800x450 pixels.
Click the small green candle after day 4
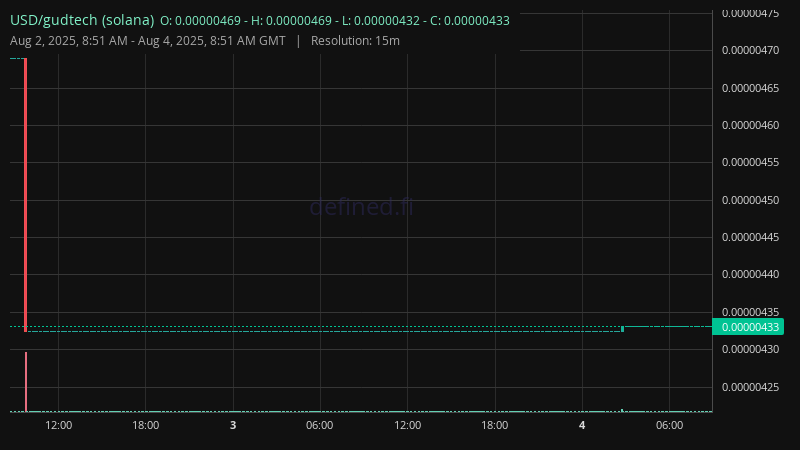point(622,329)
